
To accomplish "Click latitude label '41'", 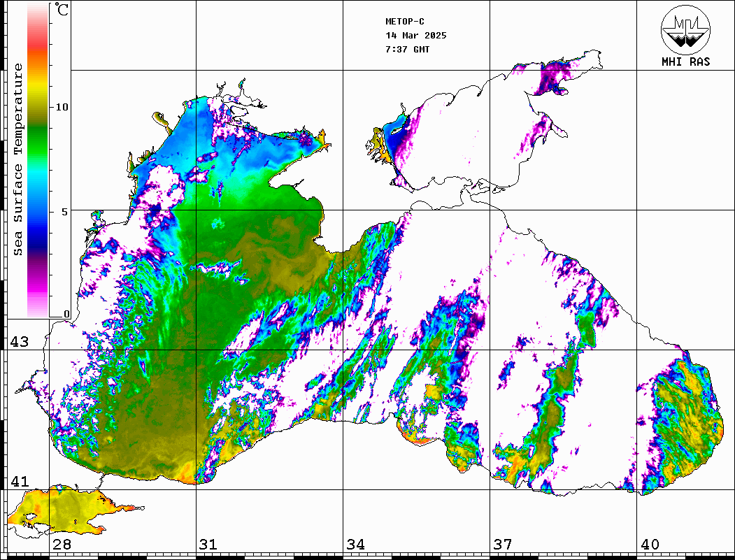I will click(20, 482).
